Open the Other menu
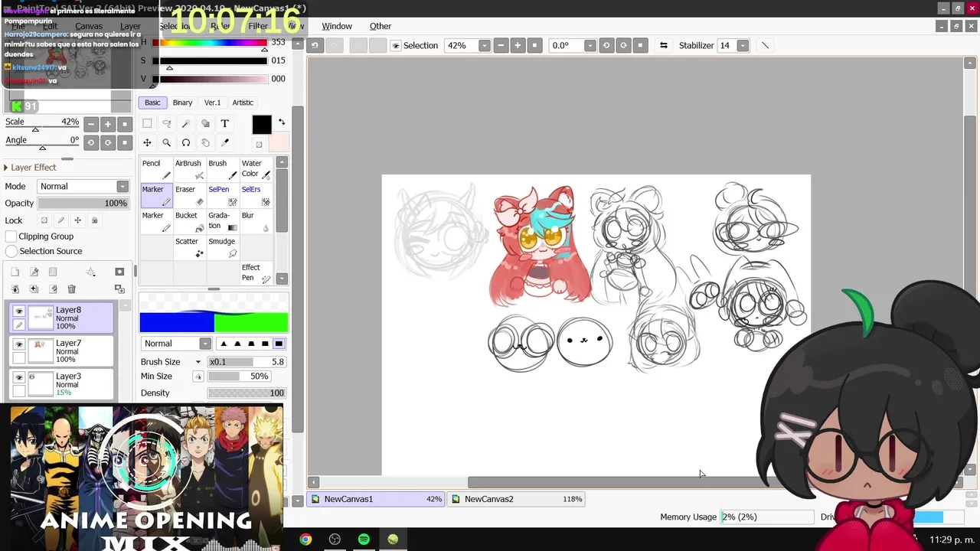This screenshot has height=551, width=980. click(381, 26)
